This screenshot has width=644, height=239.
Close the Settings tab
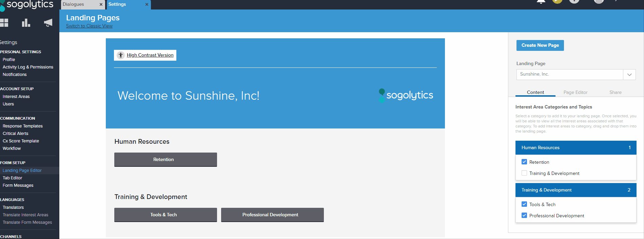pos(147,4)
